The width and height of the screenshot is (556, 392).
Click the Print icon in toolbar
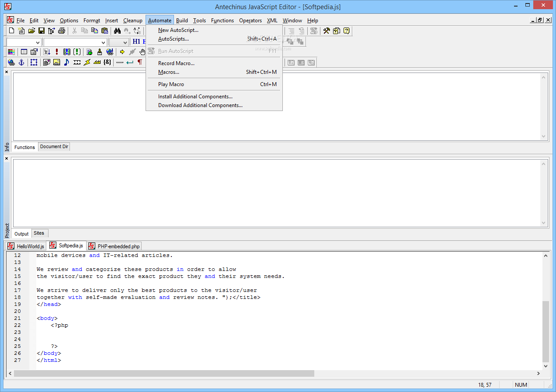62,31
